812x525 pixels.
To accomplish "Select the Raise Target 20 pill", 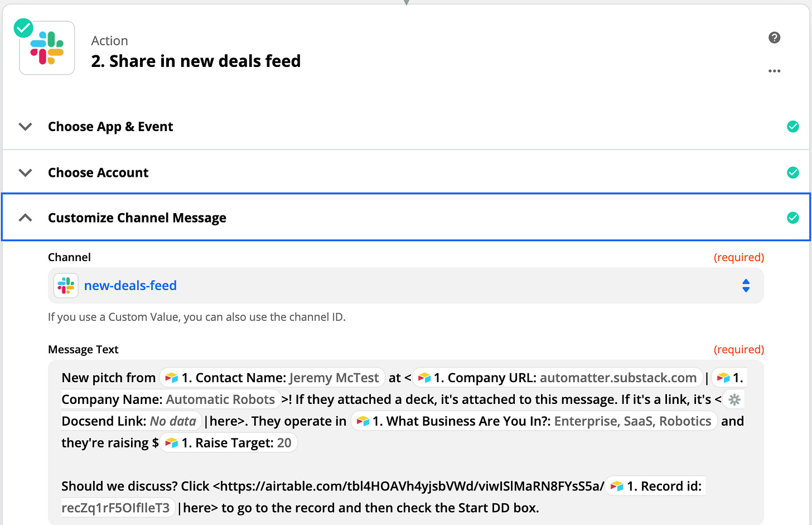I will (x=229, y=443).
